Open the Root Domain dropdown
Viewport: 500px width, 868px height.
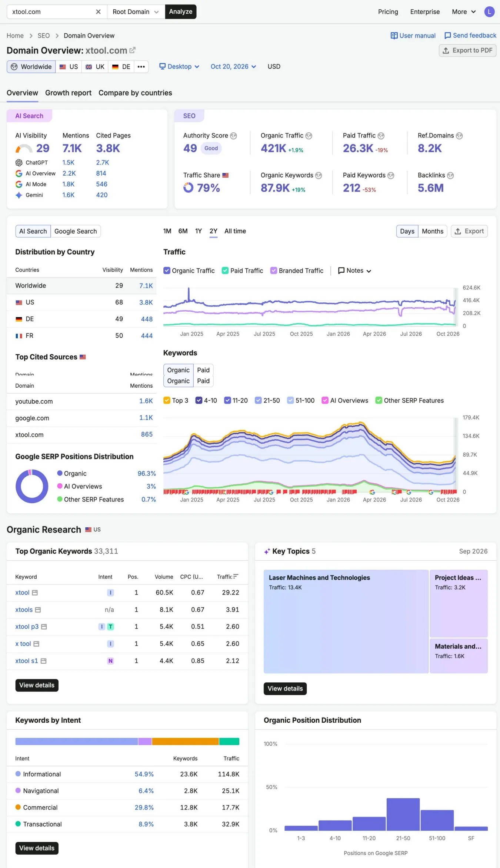click(x=136, y=12)
